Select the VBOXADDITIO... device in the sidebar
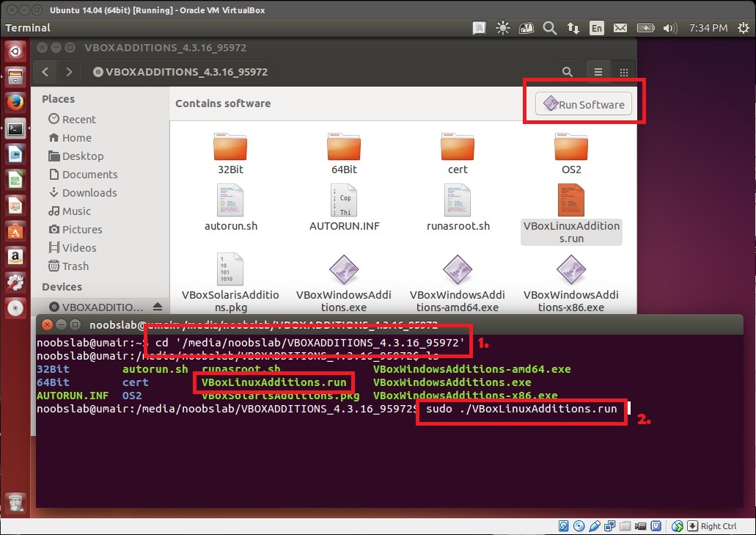756x535 pixels. pyautogui.click(x=97, y=307)
